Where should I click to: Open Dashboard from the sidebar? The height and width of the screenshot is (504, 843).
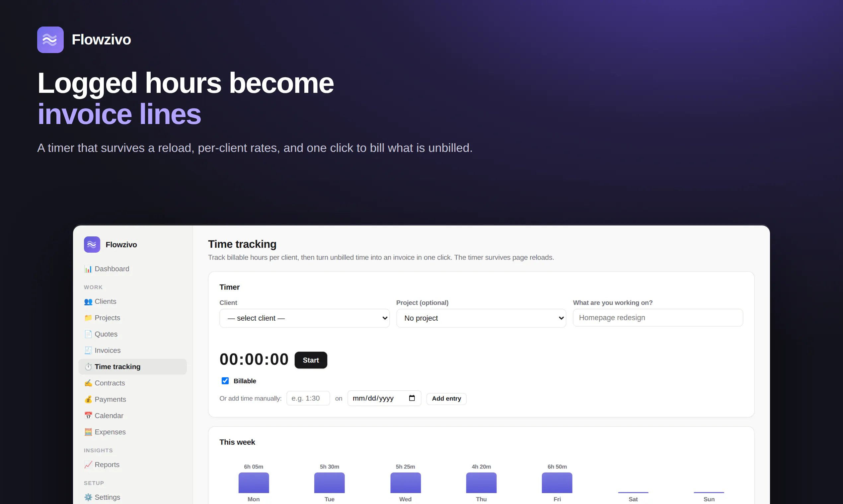tap(132, 269)
